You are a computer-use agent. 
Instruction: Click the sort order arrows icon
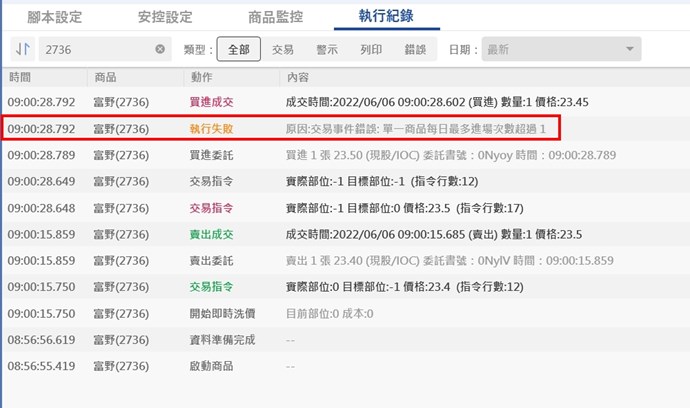tap(22, 49)
